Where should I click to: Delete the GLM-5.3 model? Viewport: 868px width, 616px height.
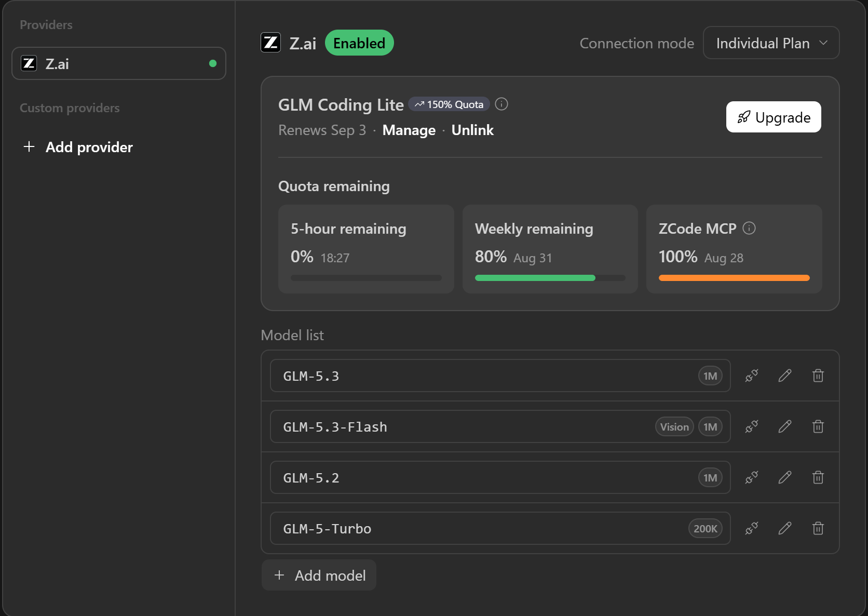(818, 376)
